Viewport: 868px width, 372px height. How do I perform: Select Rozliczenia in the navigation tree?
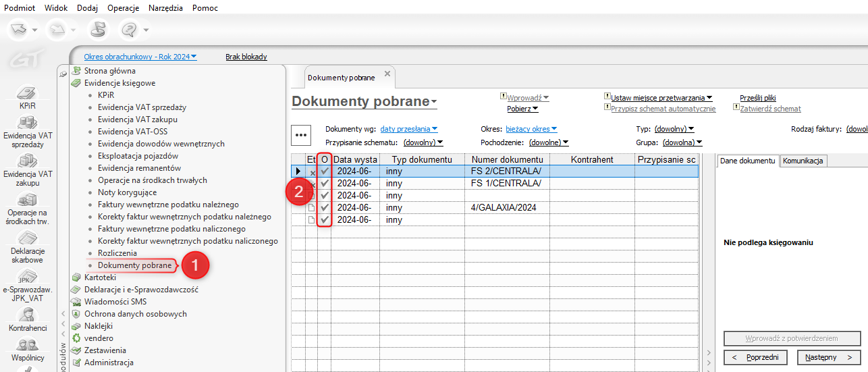tap(117, 253)
